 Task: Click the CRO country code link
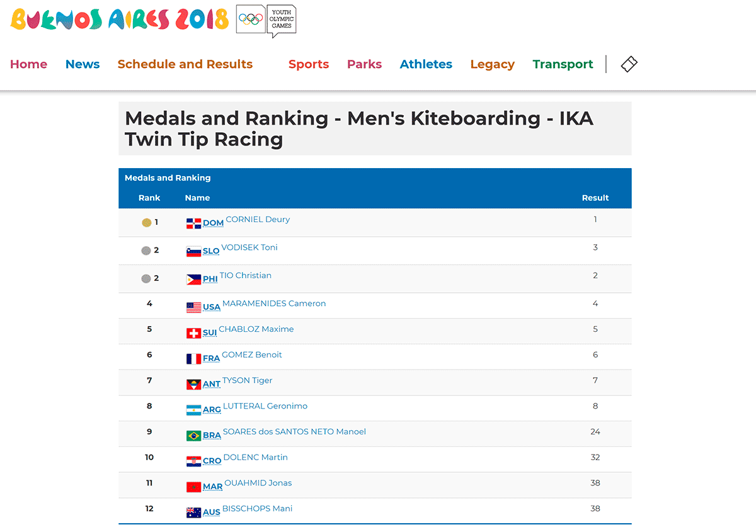coord(212,461)
